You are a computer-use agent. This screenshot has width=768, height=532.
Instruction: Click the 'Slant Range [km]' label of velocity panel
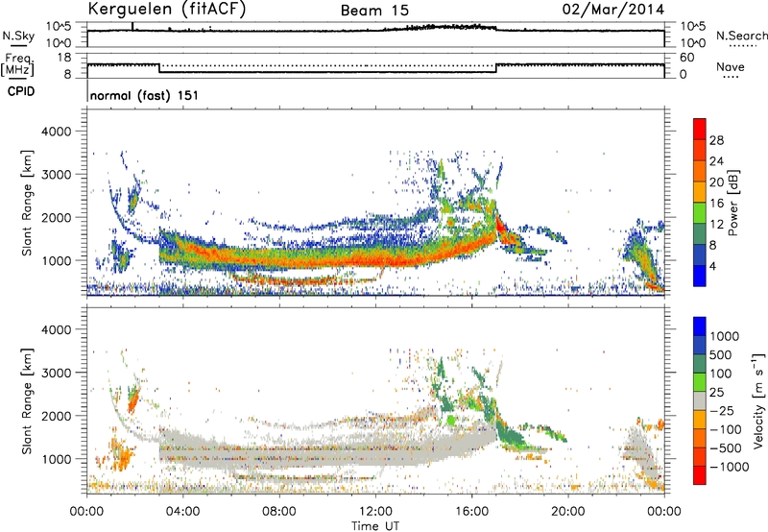coord(27,400)
